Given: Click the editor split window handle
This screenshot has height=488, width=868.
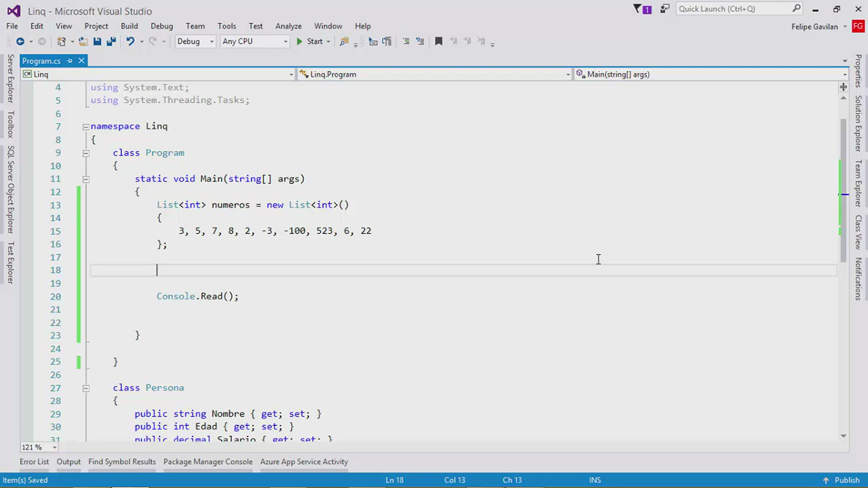Looking at the screenshot, I should 844,87.
